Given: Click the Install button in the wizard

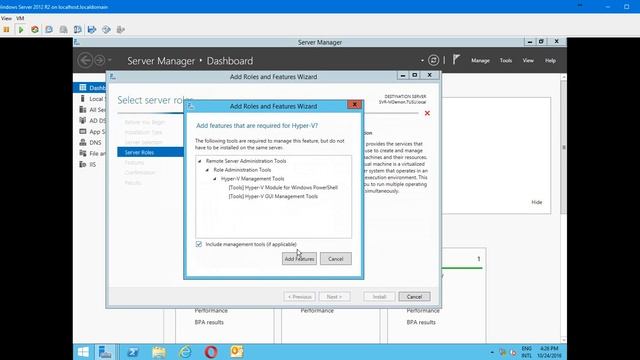Looking at the screenshot, I should (379, 297).
